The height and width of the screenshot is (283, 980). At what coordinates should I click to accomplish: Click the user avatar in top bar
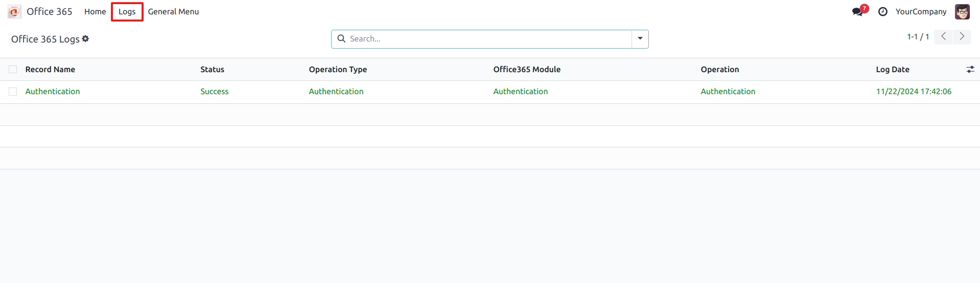[x=962, y=12]
